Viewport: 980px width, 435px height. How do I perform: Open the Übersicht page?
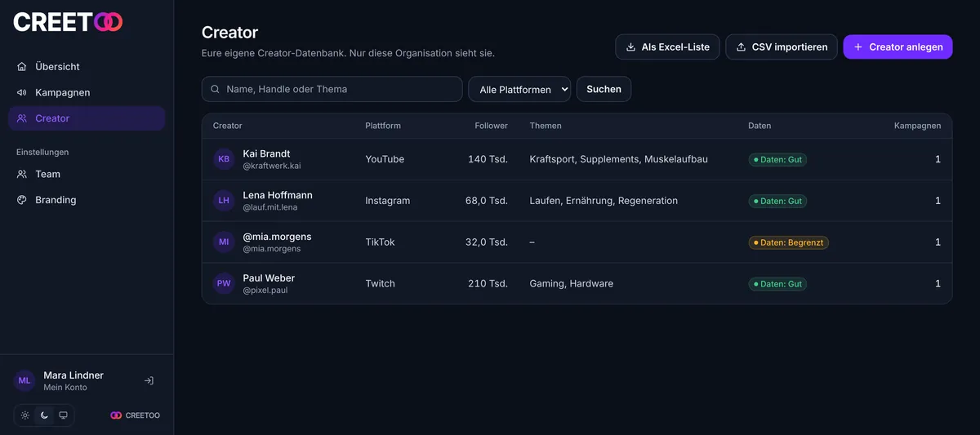[87, 67]
